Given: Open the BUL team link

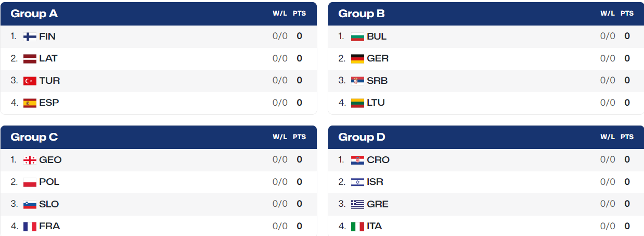Looking at the screenshot, I should click(377, 36).
